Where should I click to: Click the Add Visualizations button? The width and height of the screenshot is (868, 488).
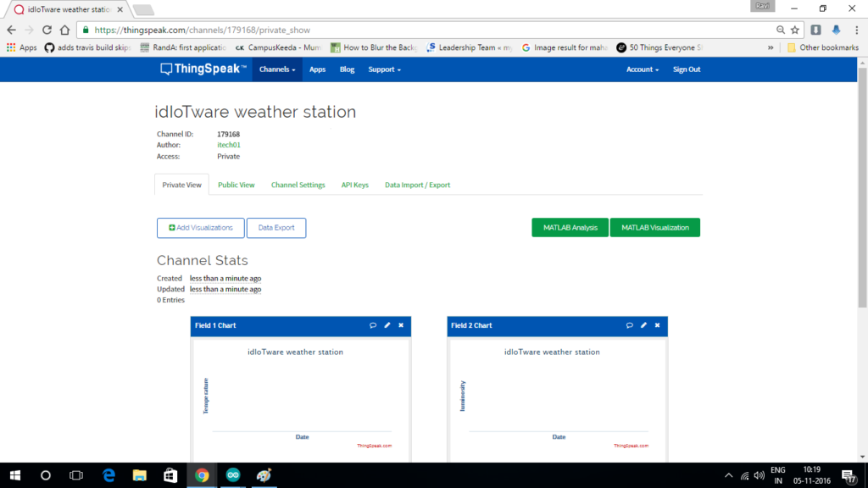(x=200, y=228)
